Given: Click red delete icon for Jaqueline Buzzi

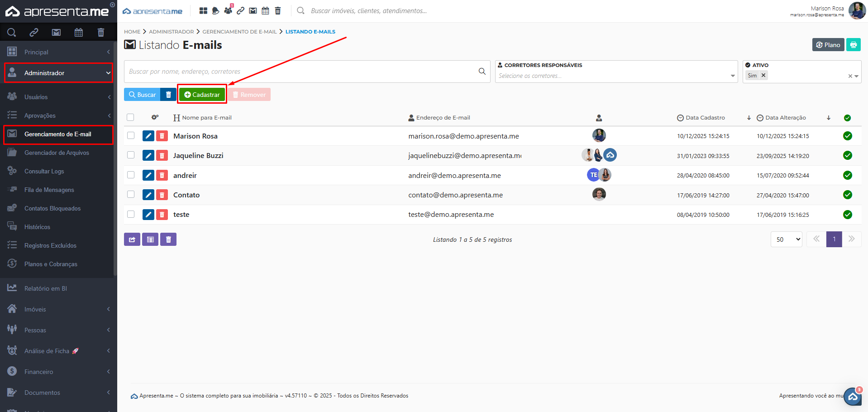Looking at the screenshot, I should click(x=162, y=156).
